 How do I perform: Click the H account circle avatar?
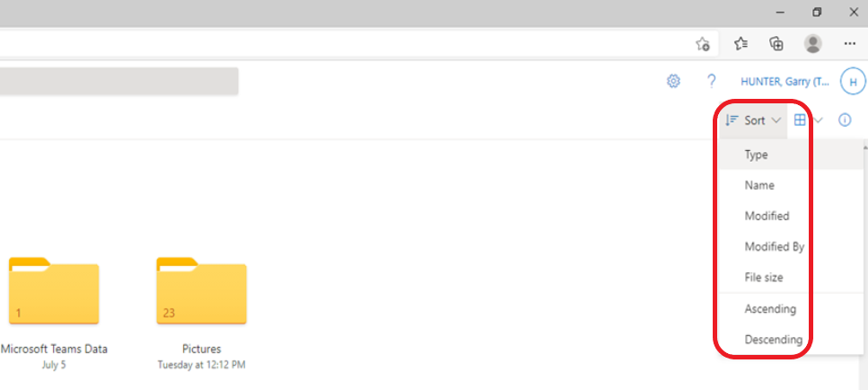[x=853, y=82]
